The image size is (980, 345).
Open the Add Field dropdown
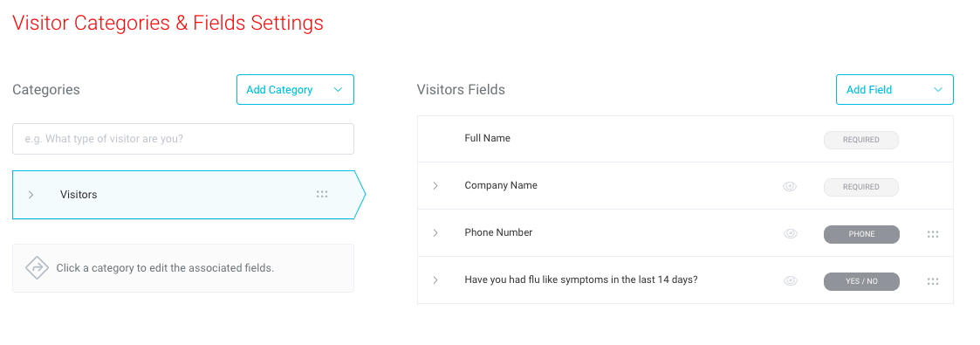click(894, 89)
